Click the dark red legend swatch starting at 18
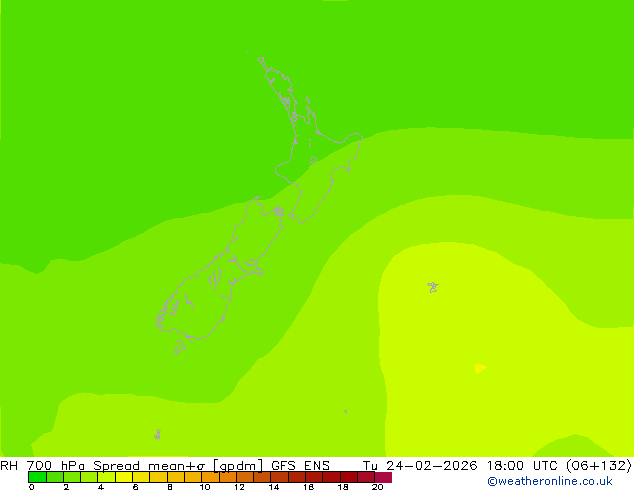 coord(349,477)
